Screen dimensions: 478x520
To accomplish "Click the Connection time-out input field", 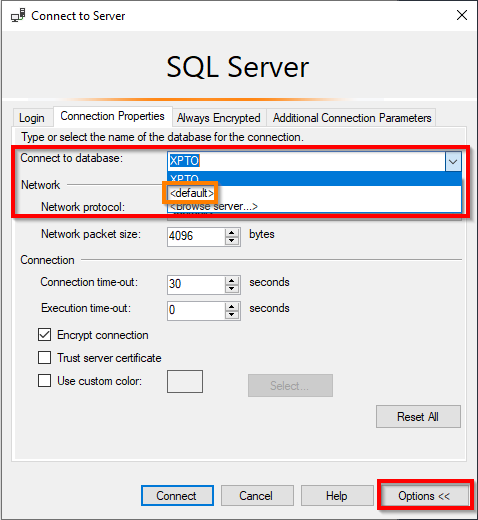I will coord(196,285).
